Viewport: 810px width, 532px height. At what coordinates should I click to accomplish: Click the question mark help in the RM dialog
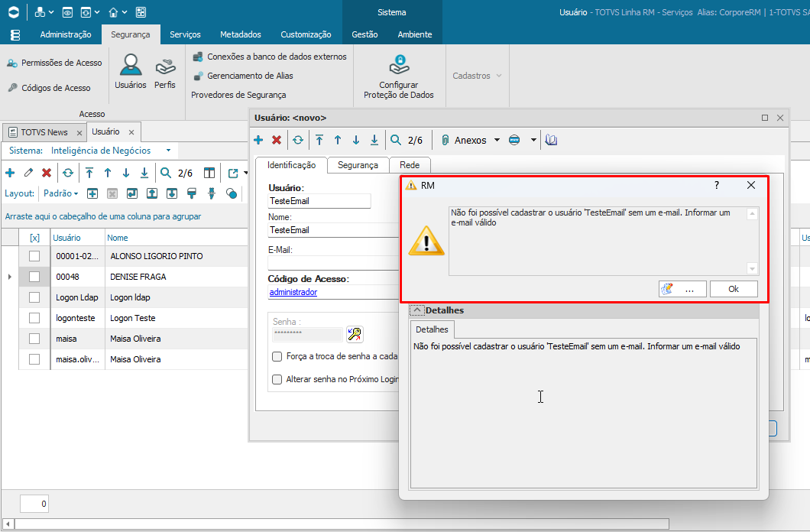coord(717,186)
